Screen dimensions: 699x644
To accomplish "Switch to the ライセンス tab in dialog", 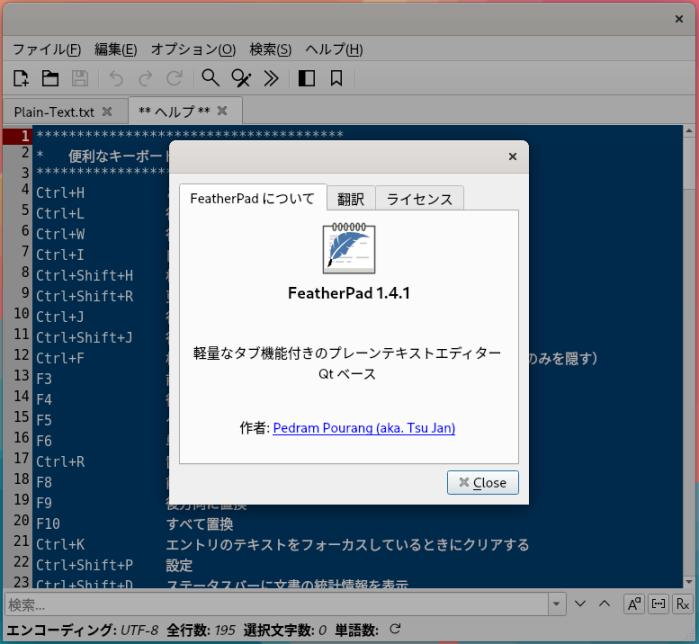I will pos(419,199).
